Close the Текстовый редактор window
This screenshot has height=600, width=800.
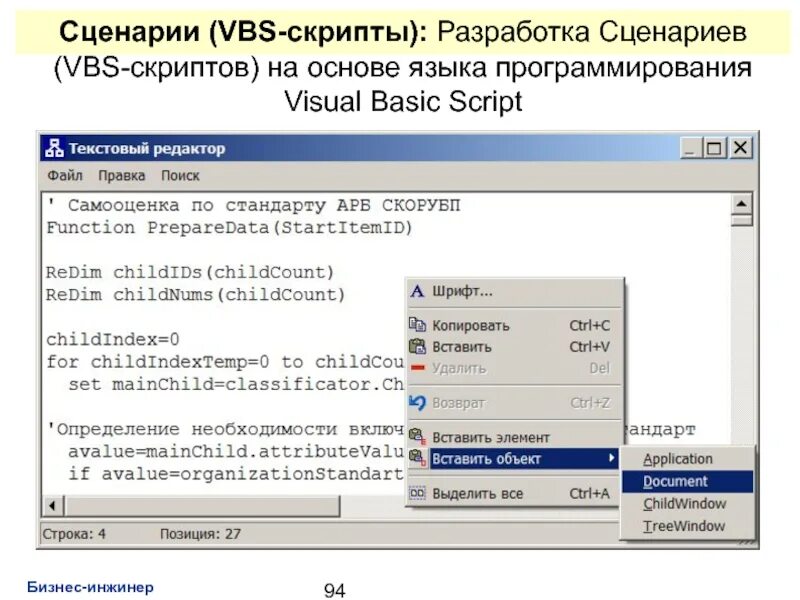coord(740,148)
